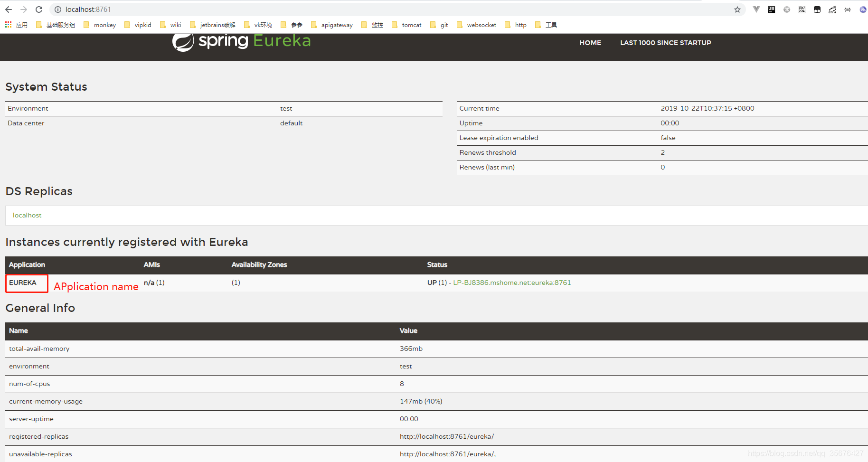
Task: Open the wiki bookmark folder
Action: [170, 25]
